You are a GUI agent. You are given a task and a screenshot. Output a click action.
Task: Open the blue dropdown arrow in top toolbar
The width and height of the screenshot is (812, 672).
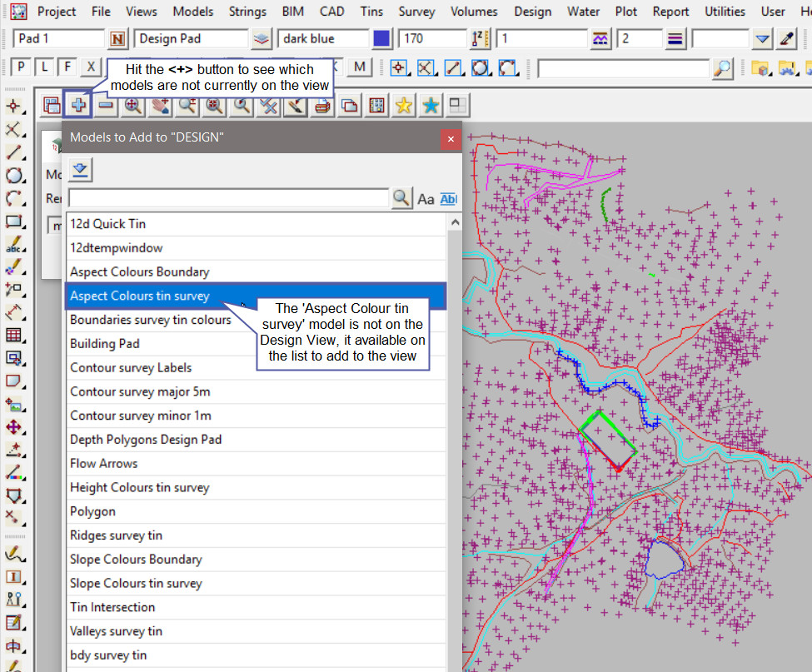762,39
